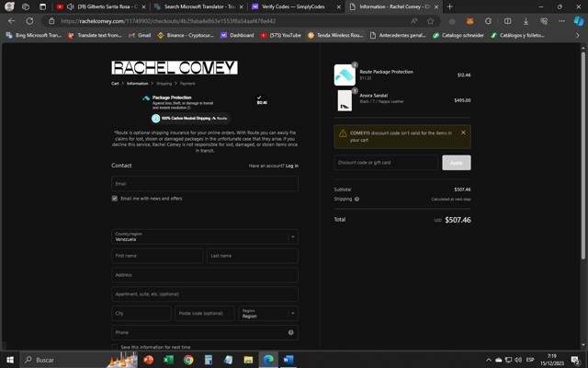Click the shipping info question mark icon
Image resolution: width=588 pixels, height=368 pixels.
[x=357, y=199]
